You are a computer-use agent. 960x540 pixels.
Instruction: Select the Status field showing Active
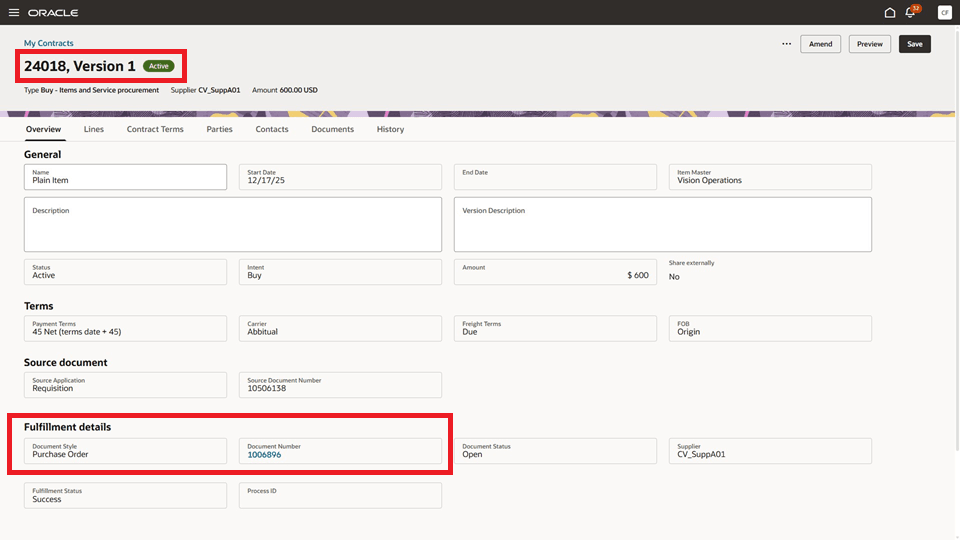[126, 272]
